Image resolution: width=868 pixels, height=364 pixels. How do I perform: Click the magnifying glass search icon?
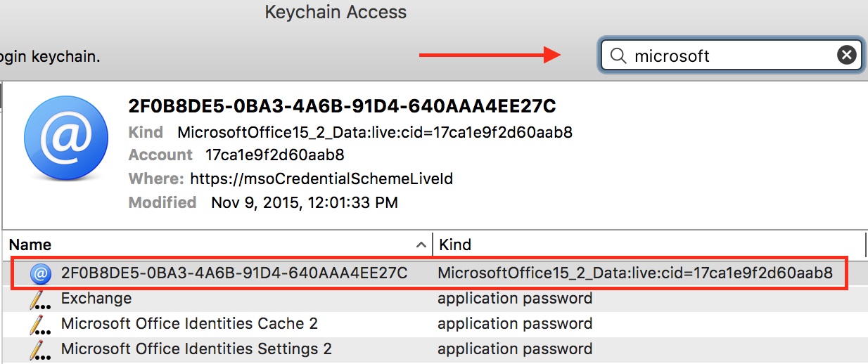coord(618,56)
